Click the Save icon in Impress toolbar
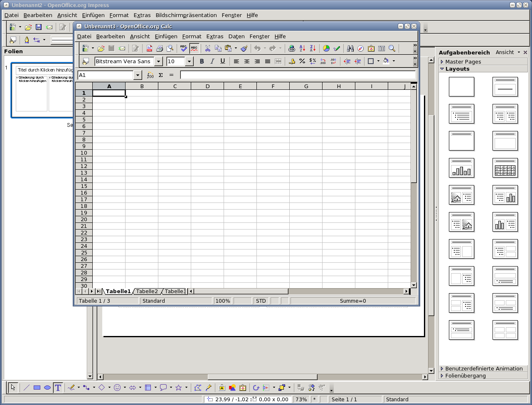532x405 pixels. [x=39, y=27]
